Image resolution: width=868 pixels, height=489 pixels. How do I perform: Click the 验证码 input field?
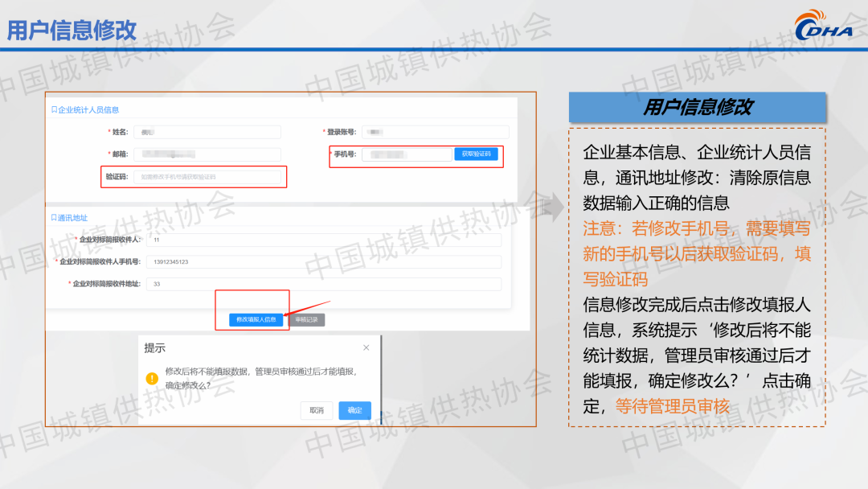click(207, 177)
